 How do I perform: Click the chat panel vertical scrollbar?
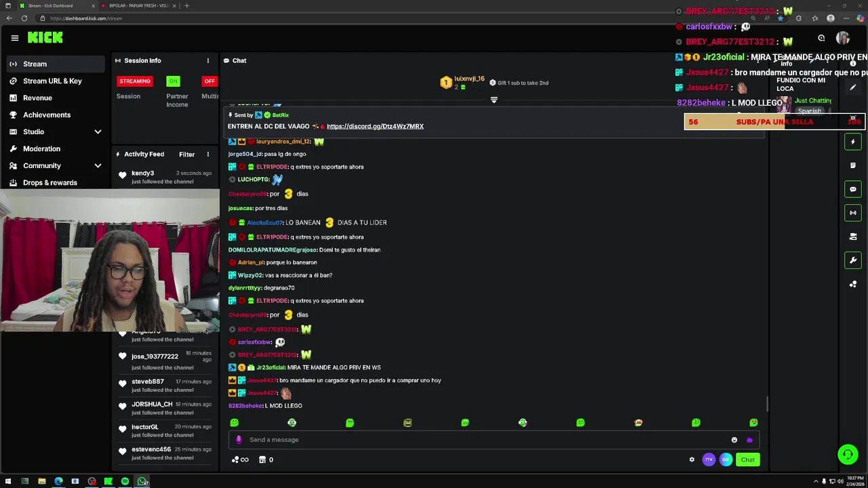coord(768,404)
